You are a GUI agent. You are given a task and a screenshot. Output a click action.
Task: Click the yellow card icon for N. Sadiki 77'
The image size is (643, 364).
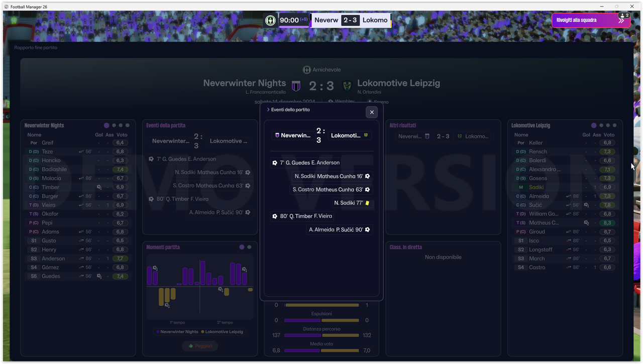368,203
